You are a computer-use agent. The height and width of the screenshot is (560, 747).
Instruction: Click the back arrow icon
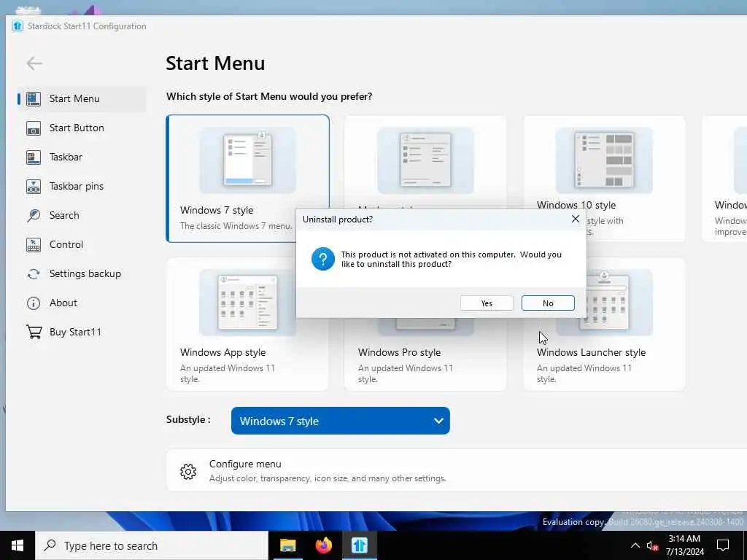[34, 63]
